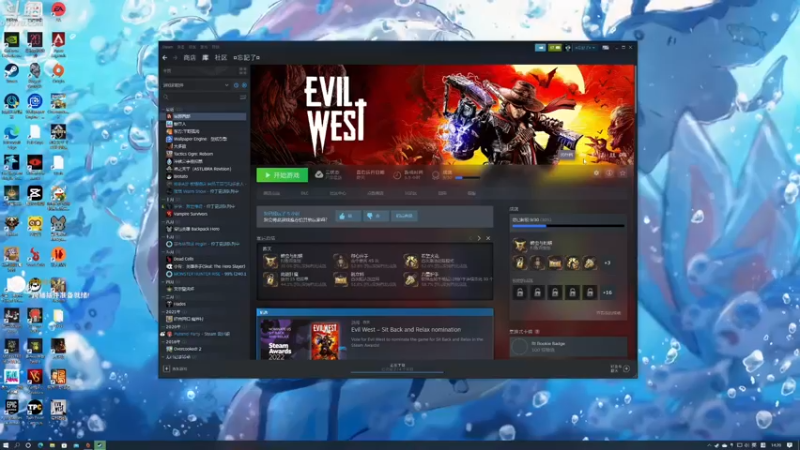Click the cloud save status icon
This screenshot has width=800, height=450.
[x=319, y=174]
